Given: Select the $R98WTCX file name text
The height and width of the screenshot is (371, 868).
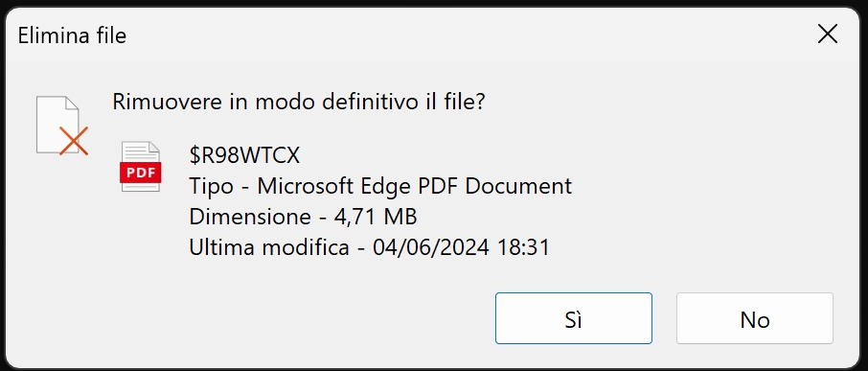Looking at the screenshot, I should click(x=244, y=156).
